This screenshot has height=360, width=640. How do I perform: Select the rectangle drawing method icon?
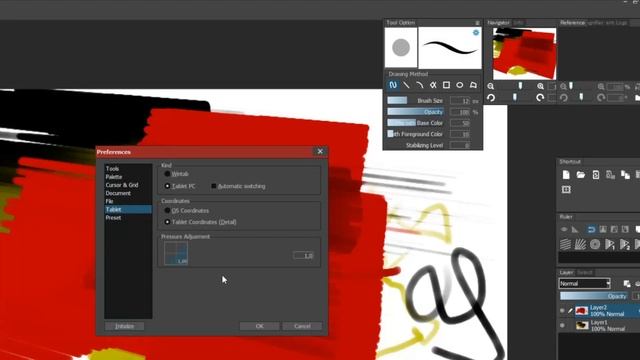click(446, 85)
